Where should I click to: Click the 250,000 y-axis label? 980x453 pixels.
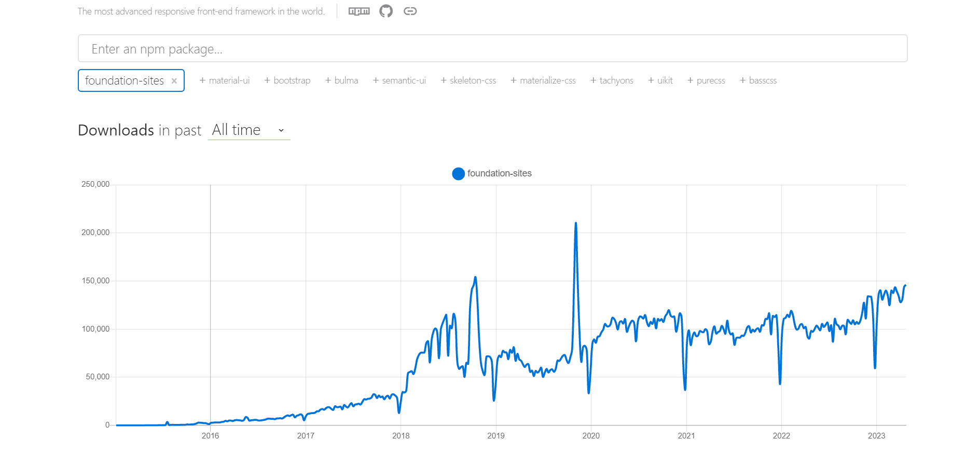(95, 184)
